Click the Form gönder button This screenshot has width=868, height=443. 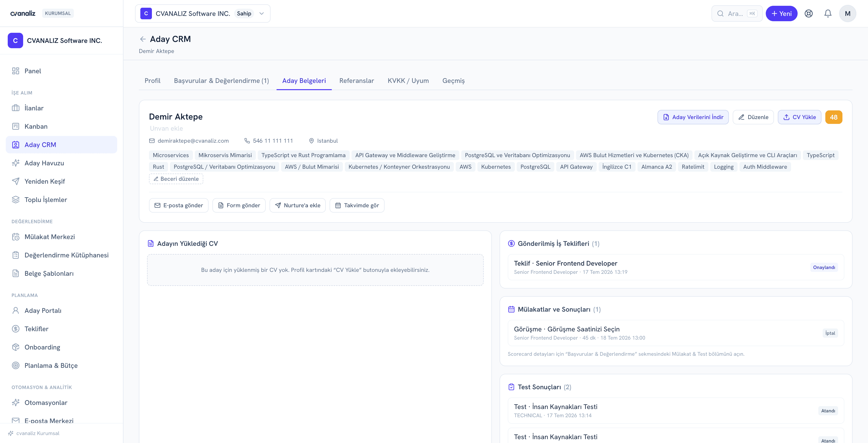[239, 205]
